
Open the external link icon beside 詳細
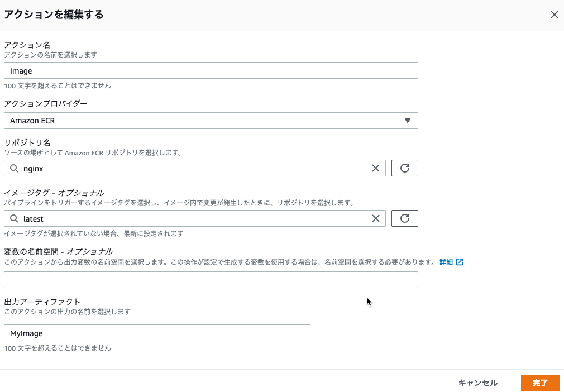[x=460, y=262]
